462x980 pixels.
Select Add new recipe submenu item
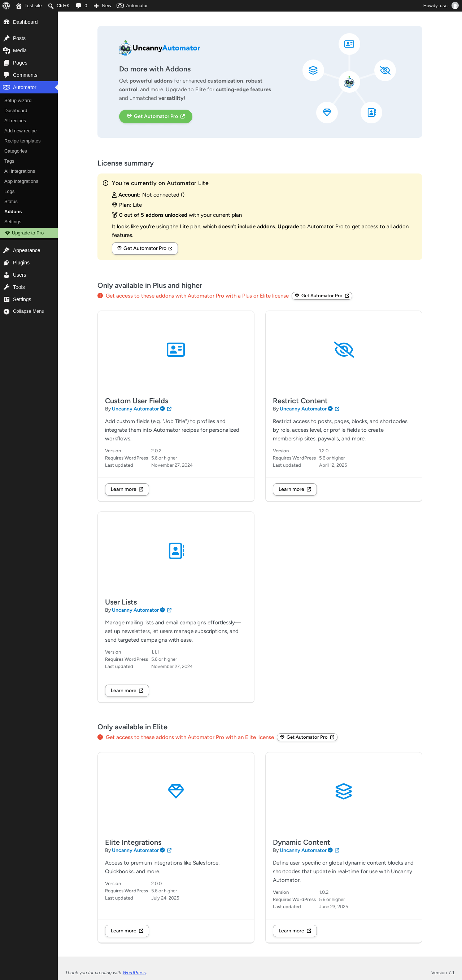coord(29,131)
